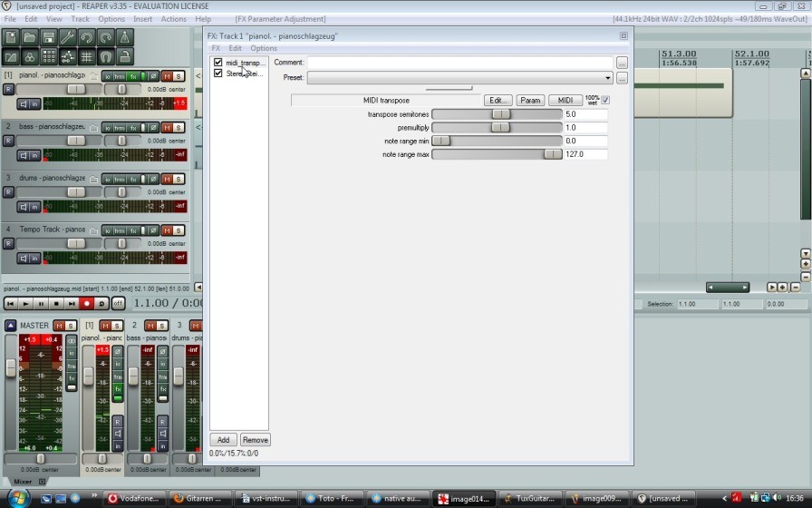
Task: Click the transpose semitones value field showing 5.0
Action: click(585, 114)
